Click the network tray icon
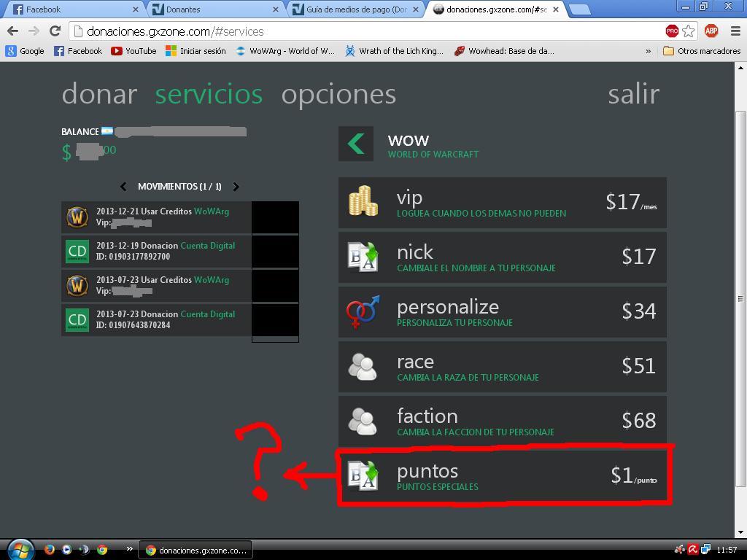Screen dimensions: 747x560 705,550
